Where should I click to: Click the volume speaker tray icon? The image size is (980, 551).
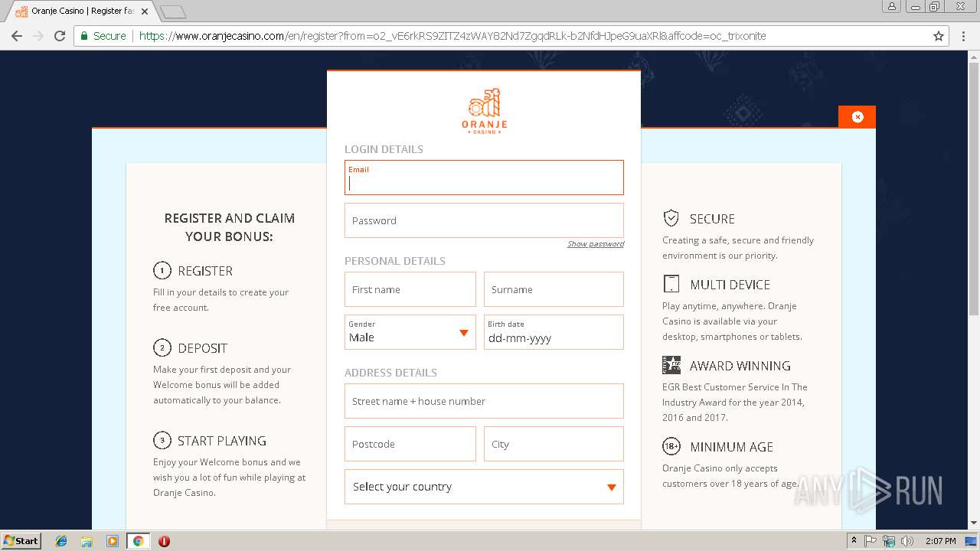[907, 541]
